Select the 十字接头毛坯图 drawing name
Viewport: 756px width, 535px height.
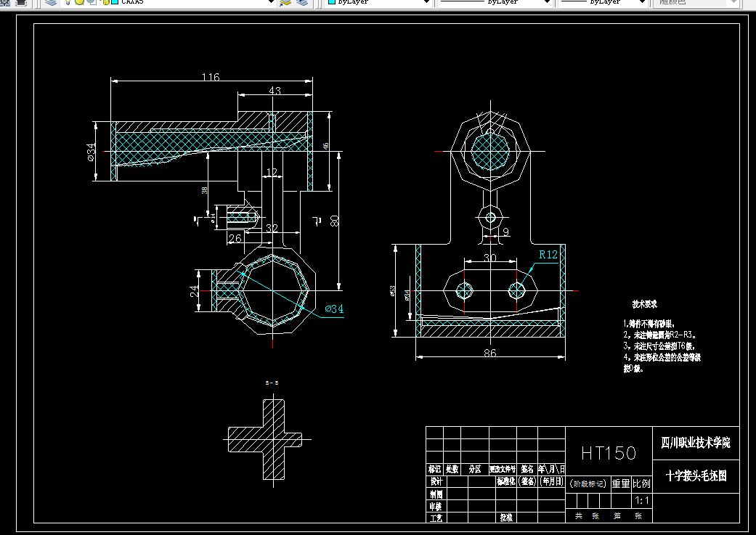point(696,476)
